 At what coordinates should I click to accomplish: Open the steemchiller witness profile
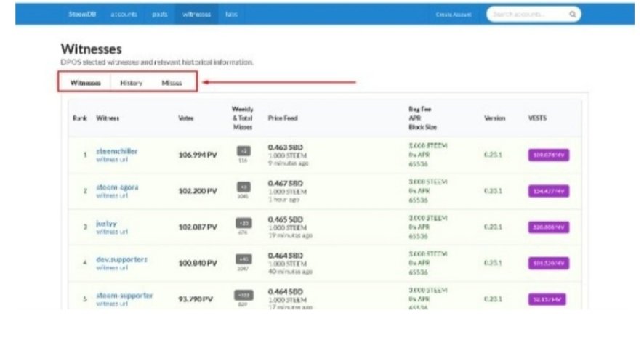(x=116, y=151)
